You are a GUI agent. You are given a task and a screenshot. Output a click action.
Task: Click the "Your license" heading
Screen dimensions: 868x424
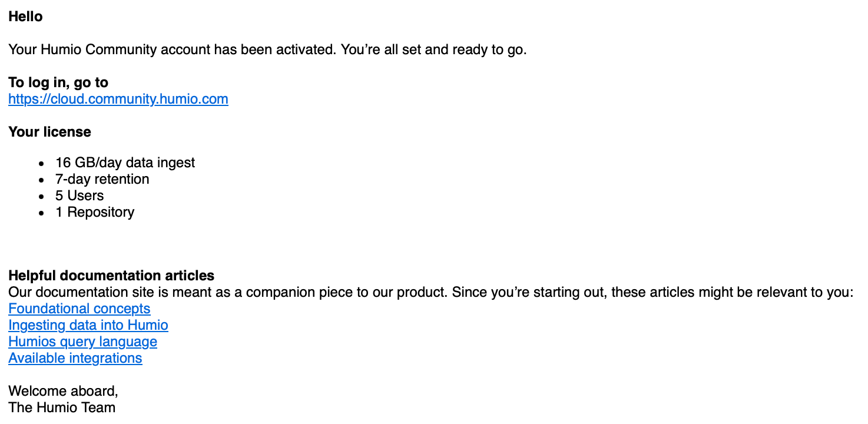[49, 132]
